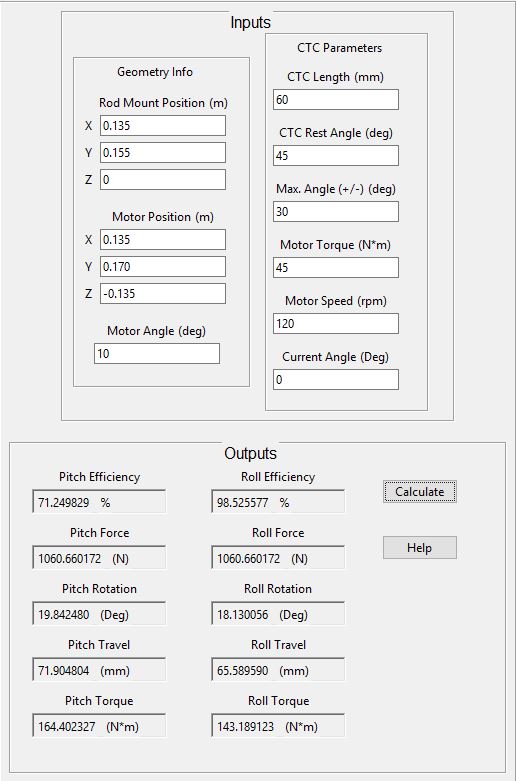Click the Calculate button
Image resolution: width=516 pixels, height=781 pixels.
(419, 492)
